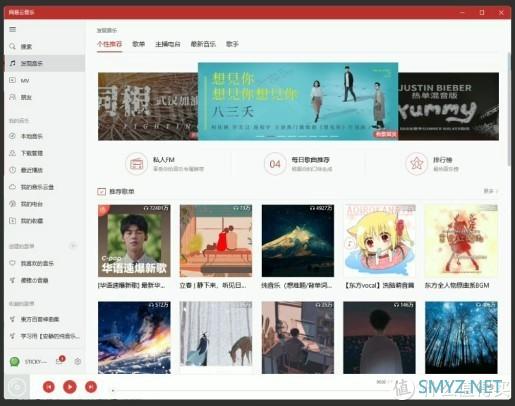Open 我的音乐云盘 music cloud disk

[x=44, y=187]
